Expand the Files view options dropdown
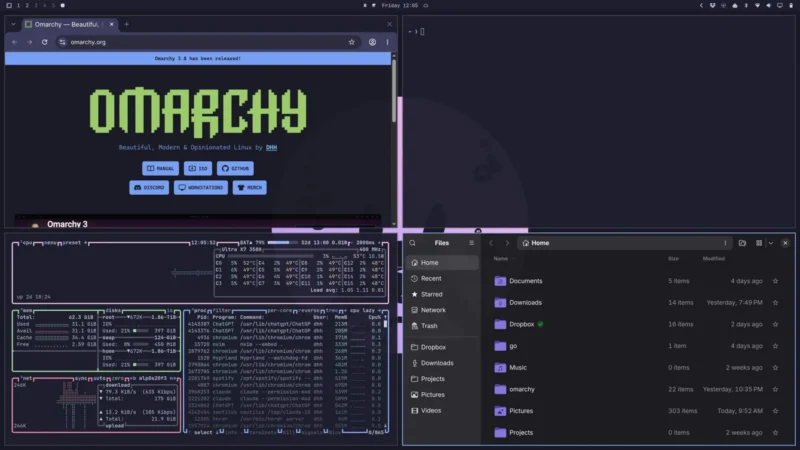 click(x=771, y=243)
